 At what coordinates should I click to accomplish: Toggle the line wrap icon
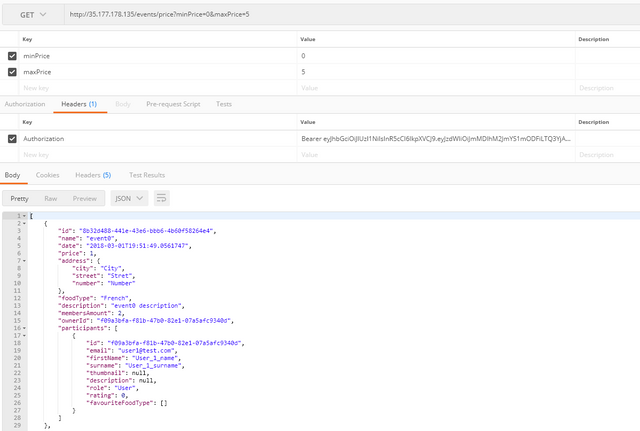[162, 198]
